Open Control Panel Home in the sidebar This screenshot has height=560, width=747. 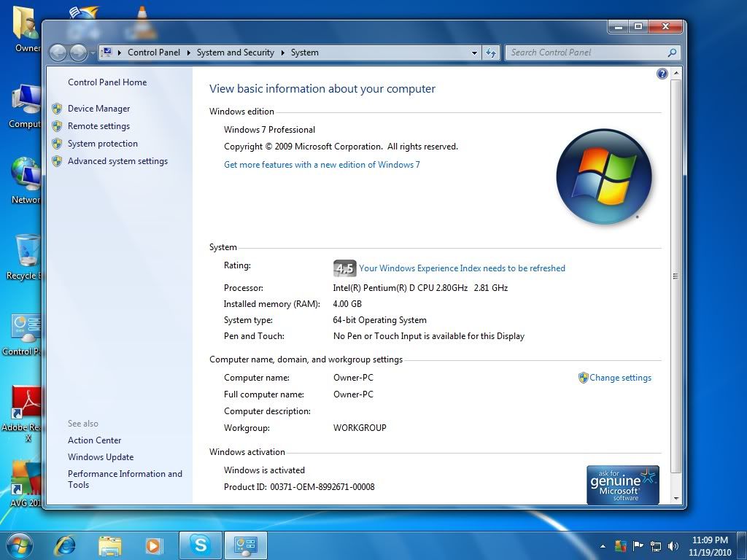tap(107, 82)
